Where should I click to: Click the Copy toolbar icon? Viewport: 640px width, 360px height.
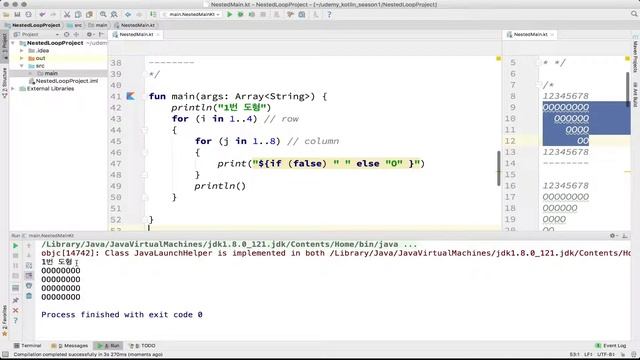[78, 15]
